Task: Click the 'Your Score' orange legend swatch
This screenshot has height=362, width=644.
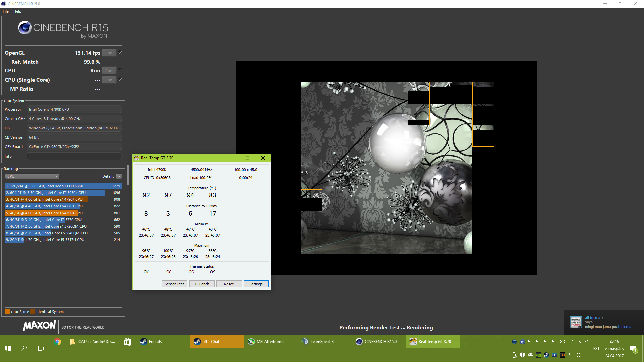Action: coord(7,312)
